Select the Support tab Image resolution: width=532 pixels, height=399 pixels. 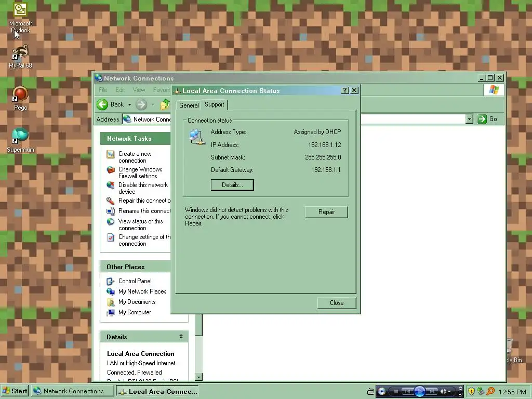point(215,104)
